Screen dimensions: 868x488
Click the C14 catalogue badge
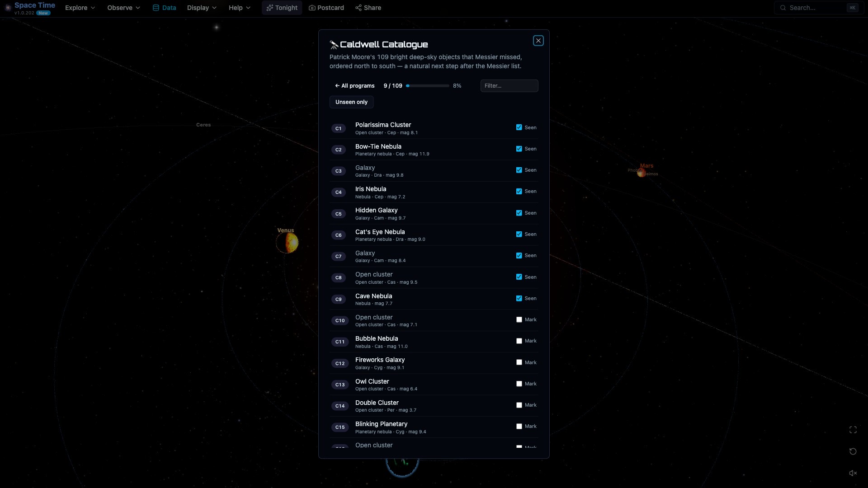[340, 406]
